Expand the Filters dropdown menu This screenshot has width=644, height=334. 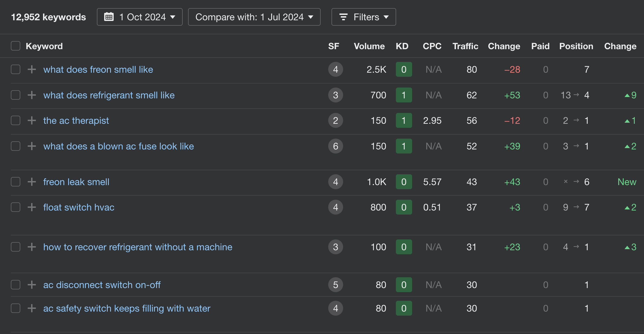point(363,17)
